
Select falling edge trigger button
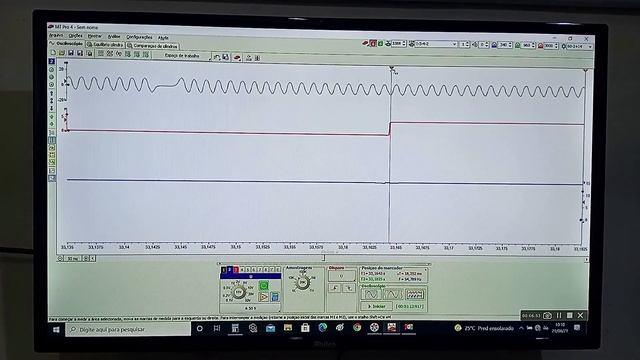point(349,288)
